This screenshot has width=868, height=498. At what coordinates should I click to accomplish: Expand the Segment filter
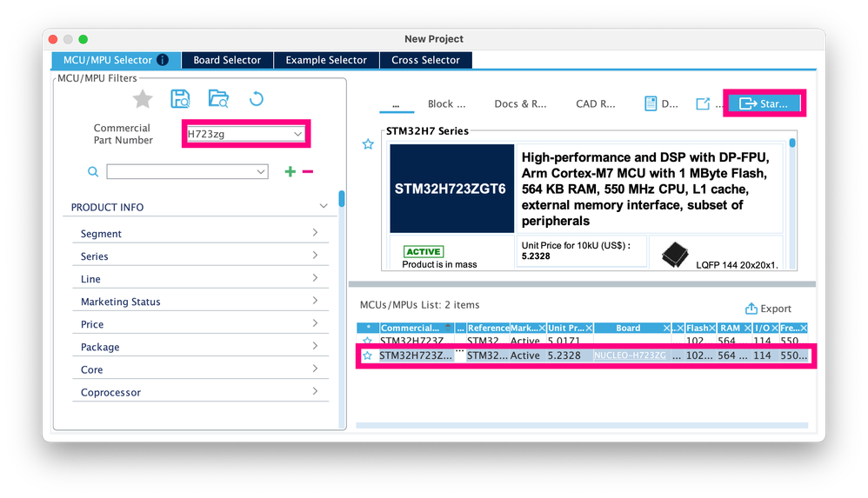[315, 232]
